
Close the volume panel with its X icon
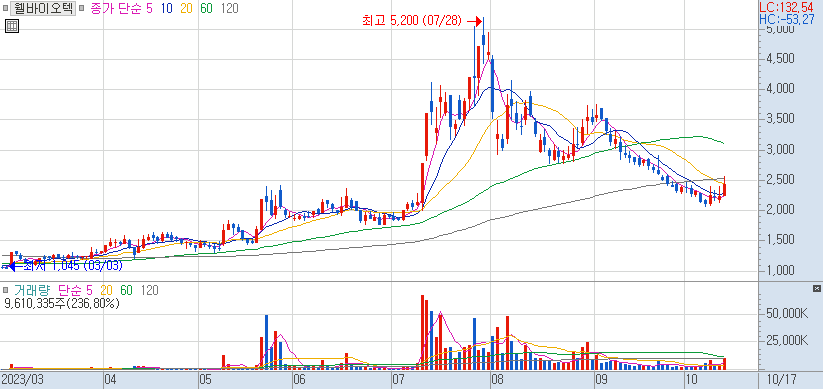click(816, 289)
